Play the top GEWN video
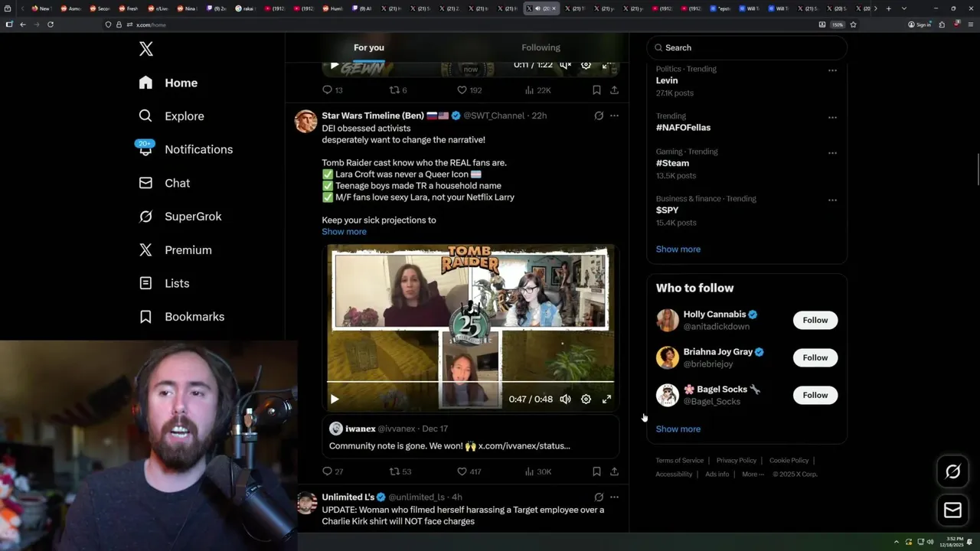This screenshot has height=551, width=980. [335, 65]
